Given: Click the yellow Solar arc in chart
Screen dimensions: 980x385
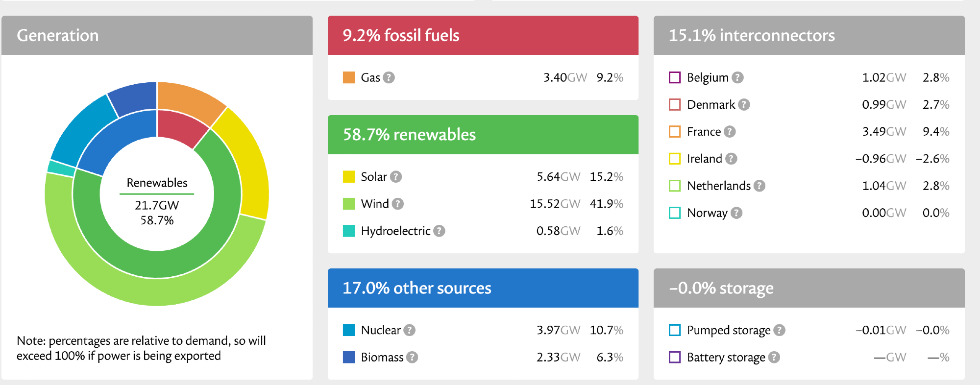Looking at the screenshot, I should click(x=250, y=162).
